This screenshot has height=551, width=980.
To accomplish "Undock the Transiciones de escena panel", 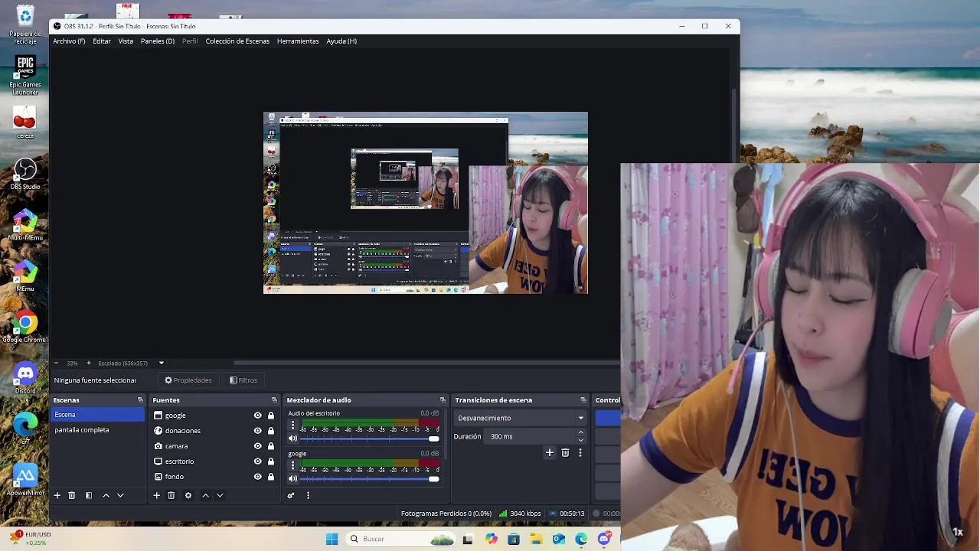I will coord(583,399).
